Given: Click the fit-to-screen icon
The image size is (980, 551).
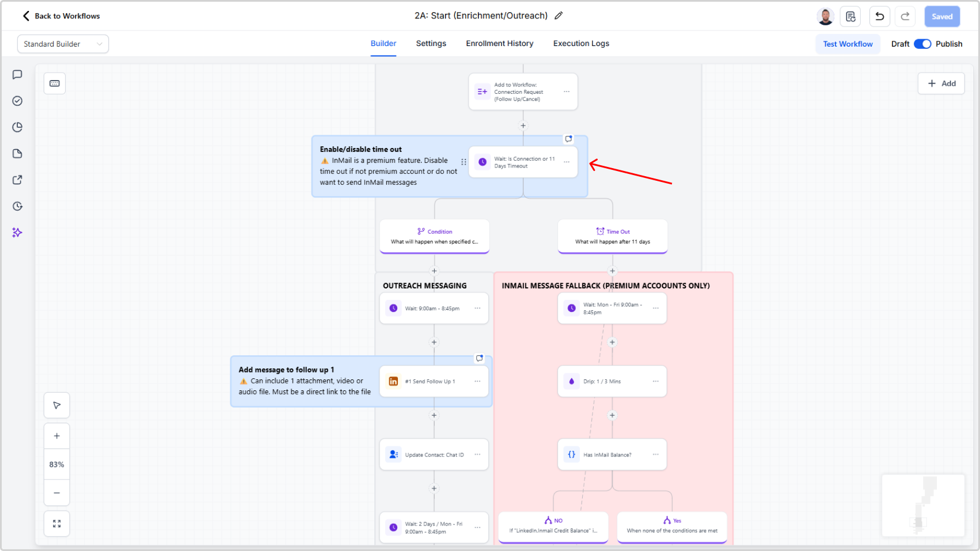Looking at the screenshot, I should point(56,524).
